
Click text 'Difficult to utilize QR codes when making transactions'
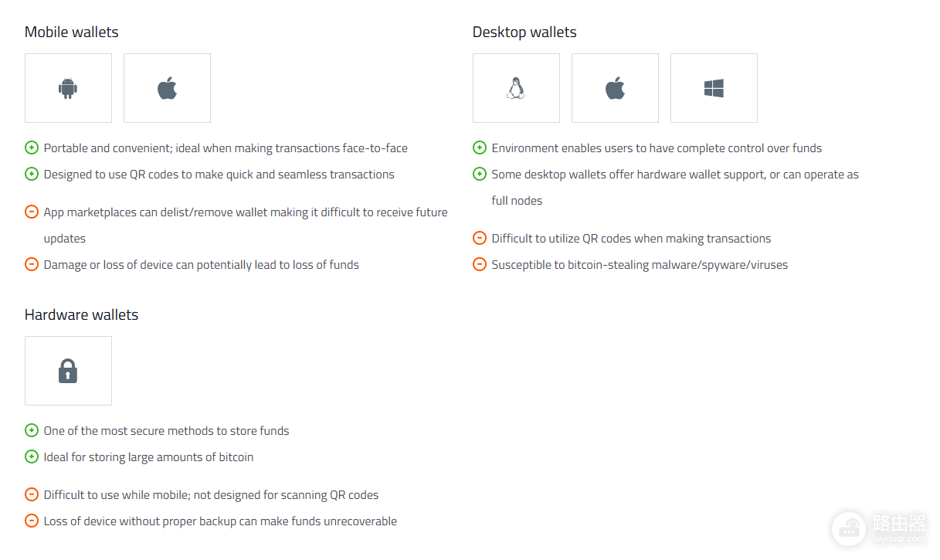click(x=631, y=239)
